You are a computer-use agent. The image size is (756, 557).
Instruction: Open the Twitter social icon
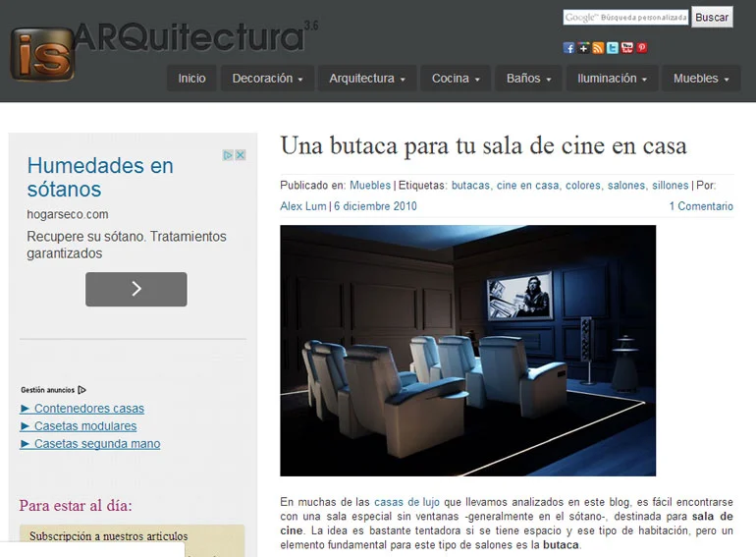pos(613,48)
